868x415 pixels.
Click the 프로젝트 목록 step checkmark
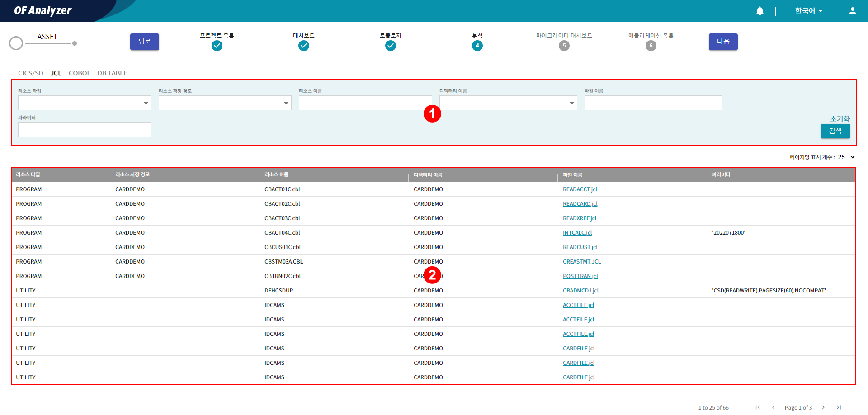[x=217, y=46]
